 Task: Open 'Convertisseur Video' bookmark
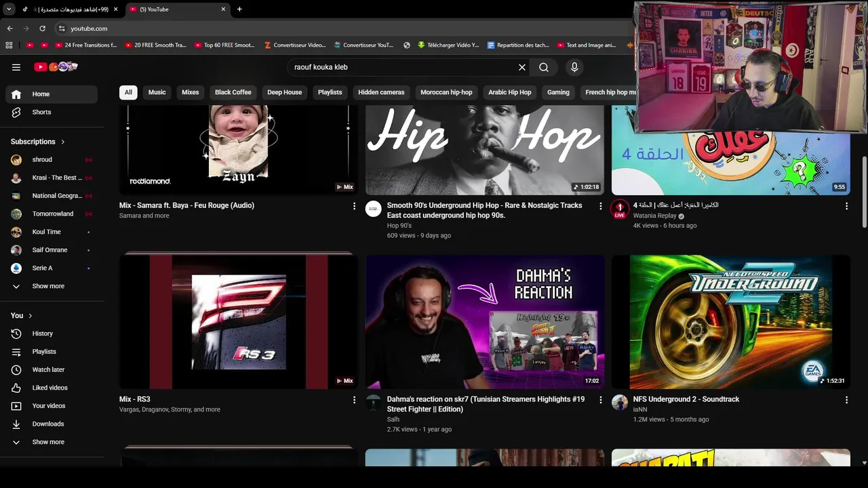pyautogui.click(x=294, y=45)
